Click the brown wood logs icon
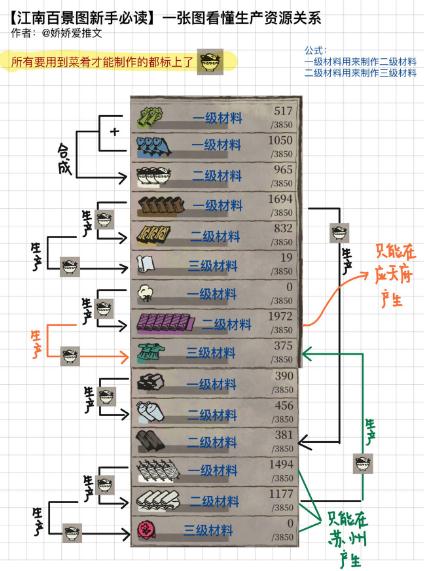 click(x=161, y=206)
